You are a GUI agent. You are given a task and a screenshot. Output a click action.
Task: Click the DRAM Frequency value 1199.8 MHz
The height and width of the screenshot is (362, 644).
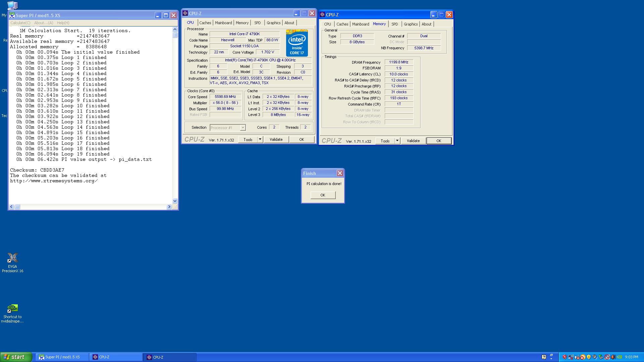tap(399, 62)
